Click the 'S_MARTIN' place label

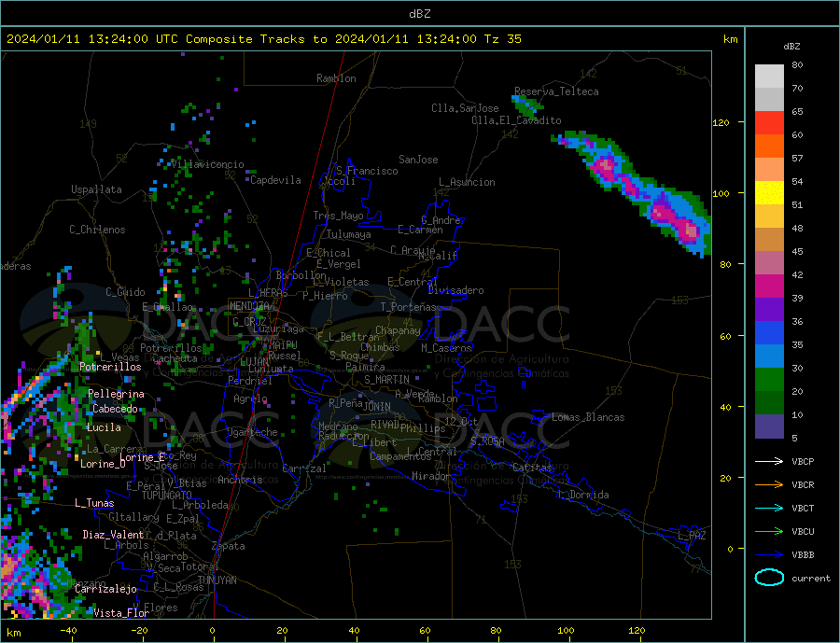386,380
